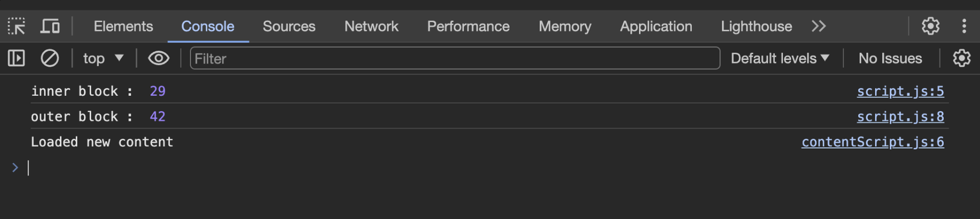Click the script.js:5 source link
980x219 pixels.
click(x=900, y=91)
